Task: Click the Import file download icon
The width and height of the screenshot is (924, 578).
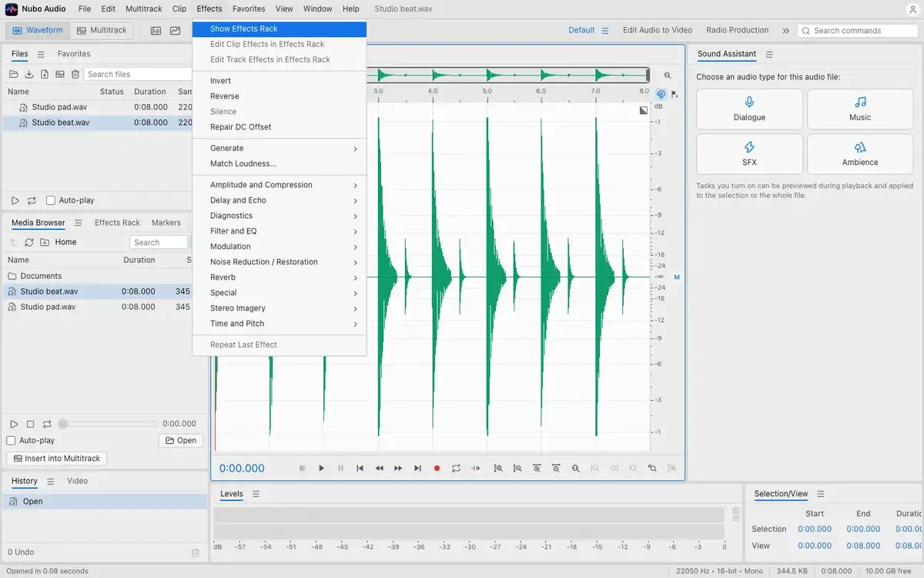Action: 29,74
